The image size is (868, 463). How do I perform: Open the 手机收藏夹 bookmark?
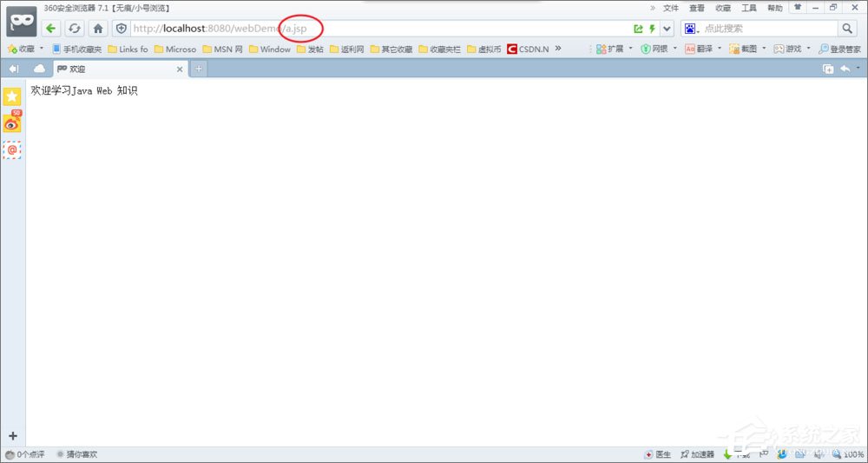pos(77,49)
